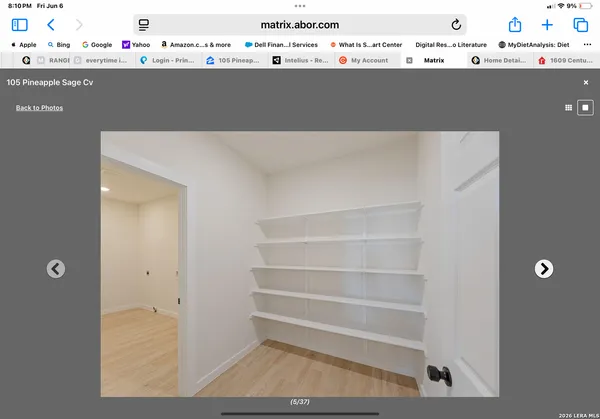Switch to grid thumbnail view
Screen dimensions: 600x419
pyautogui.click(x=569, y=107)
